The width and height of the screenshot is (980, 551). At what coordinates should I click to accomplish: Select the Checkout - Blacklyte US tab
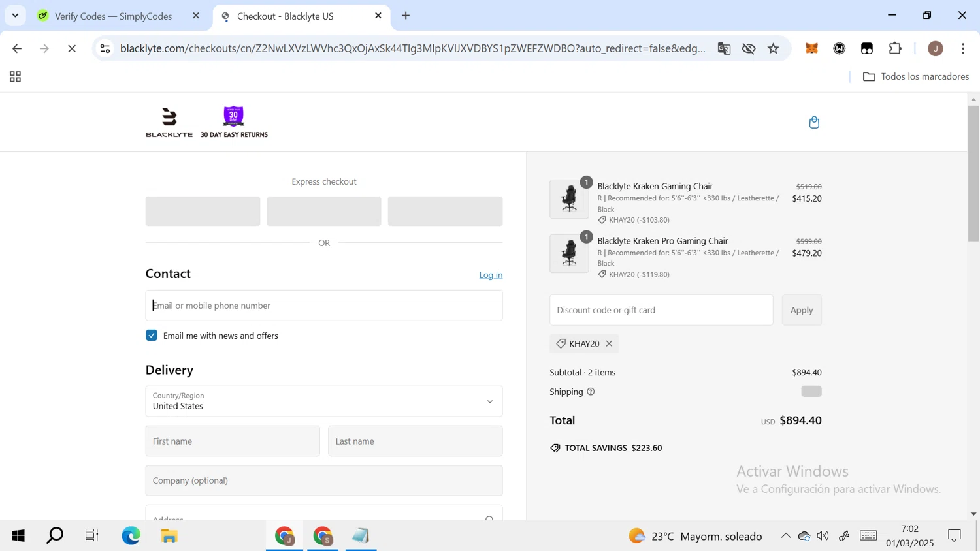click(x=286, y=16)
